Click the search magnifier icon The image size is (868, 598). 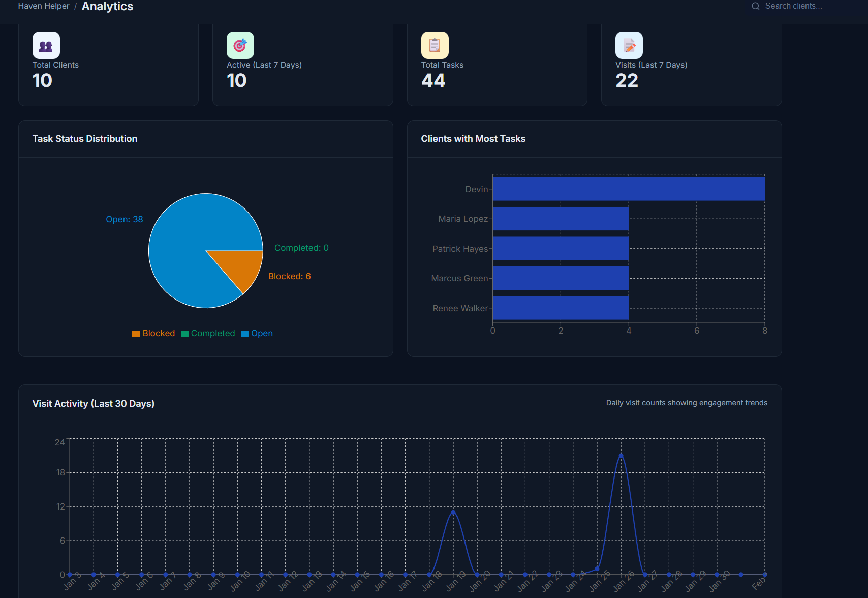(756, 6)
